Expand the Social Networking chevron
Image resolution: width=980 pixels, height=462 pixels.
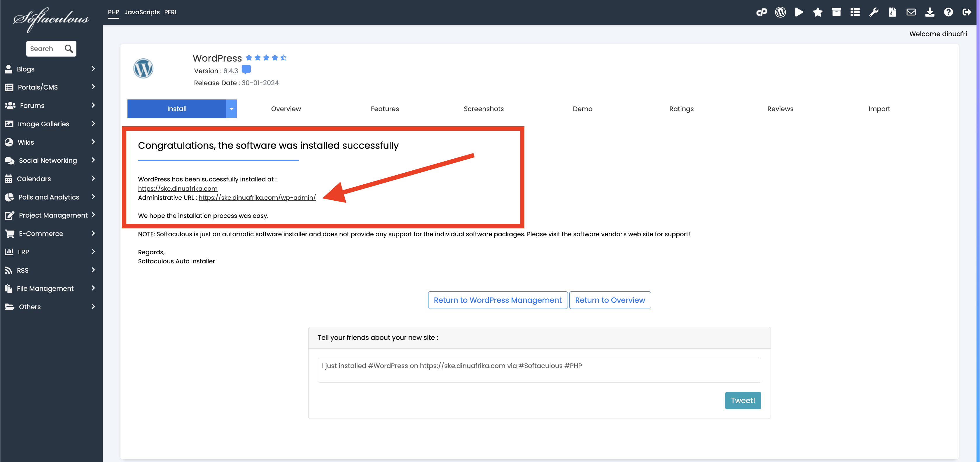tap(93, 160)
